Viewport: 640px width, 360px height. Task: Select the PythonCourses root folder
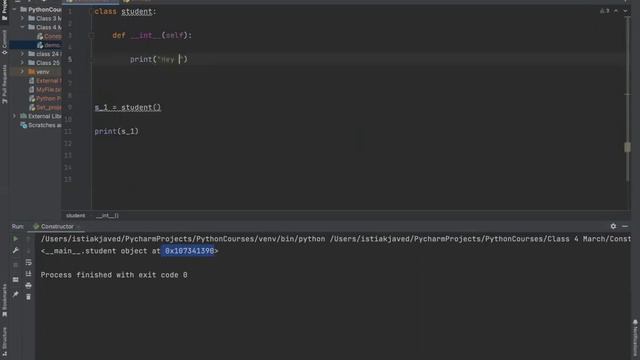point(41,9)
